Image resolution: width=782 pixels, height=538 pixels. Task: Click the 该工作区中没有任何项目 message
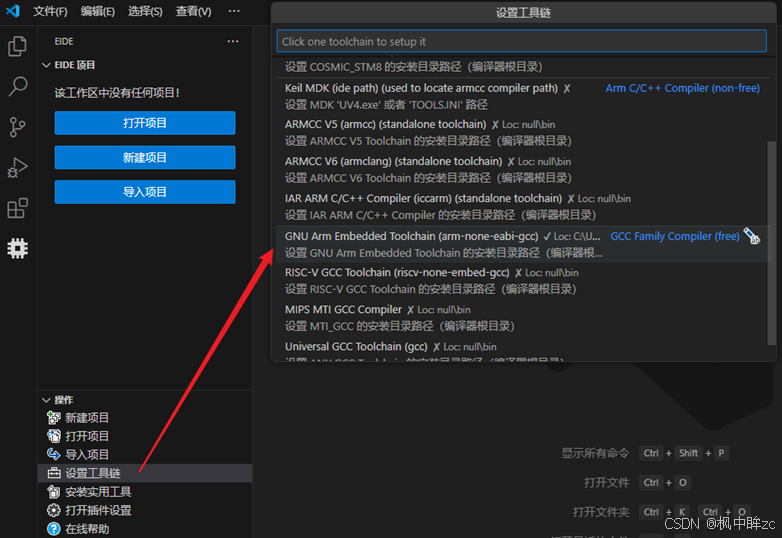coord(117,93)
